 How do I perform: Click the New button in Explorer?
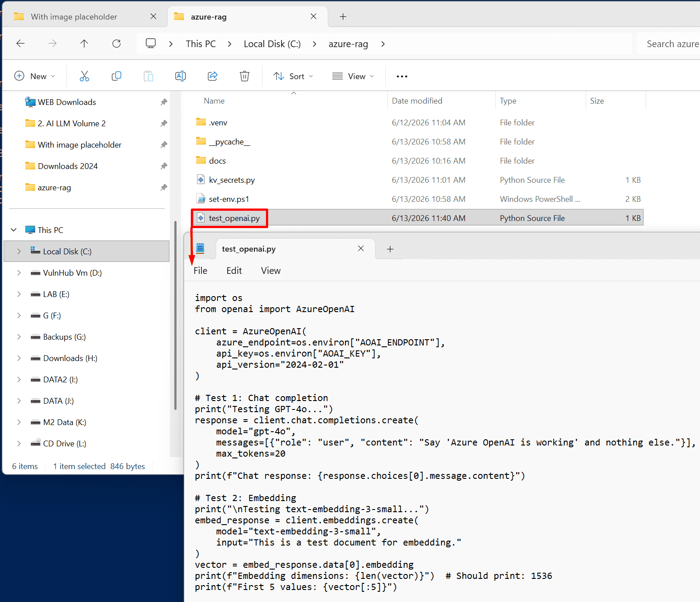pyautogui.click(x=35, y=76)
